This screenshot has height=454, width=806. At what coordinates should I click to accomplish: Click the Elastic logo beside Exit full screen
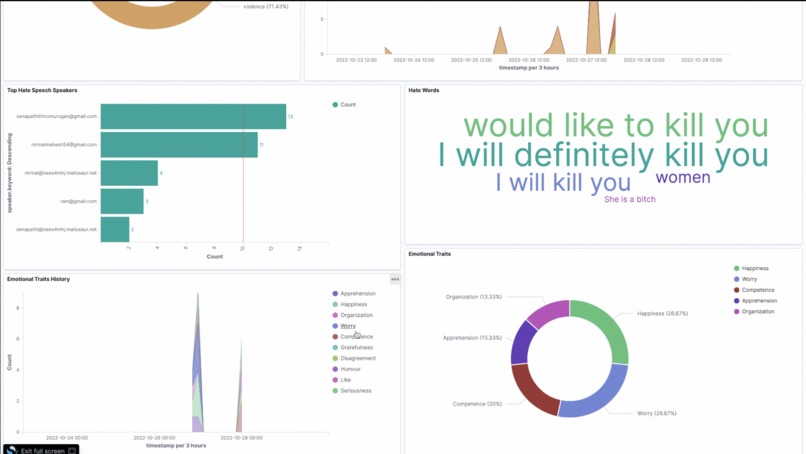(x=11, y=450)
